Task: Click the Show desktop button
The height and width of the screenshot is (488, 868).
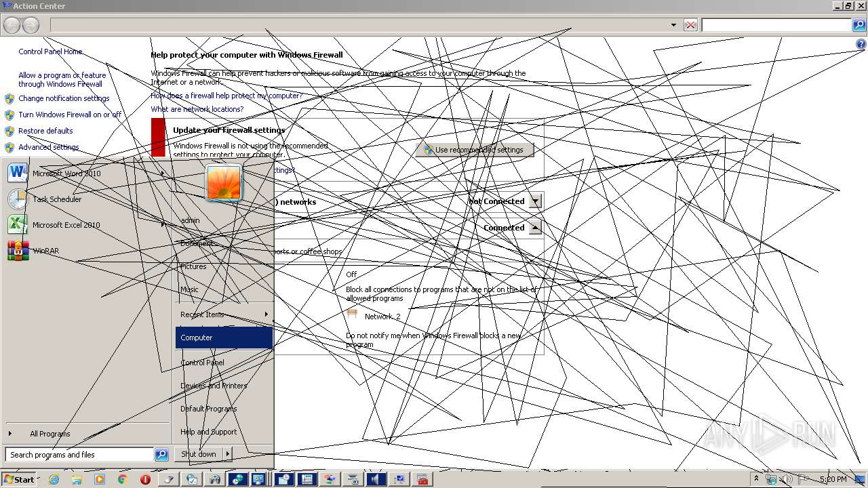Action: coord(861,479)
